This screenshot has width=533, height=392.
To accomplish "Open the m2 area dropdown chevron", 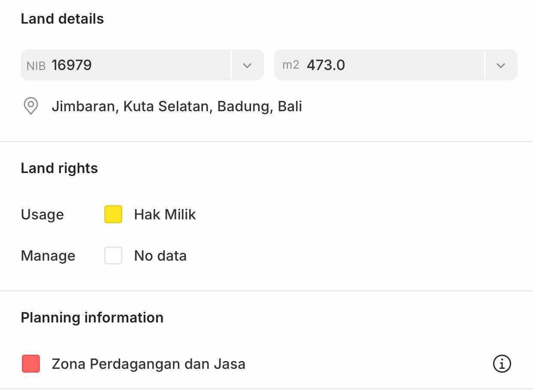I will [500, 65].
